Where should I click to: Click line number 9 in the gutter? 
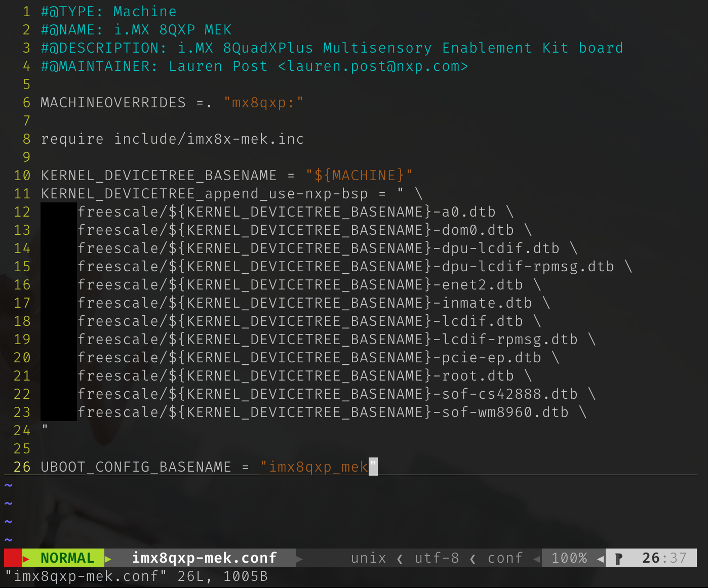coord(27,157)
